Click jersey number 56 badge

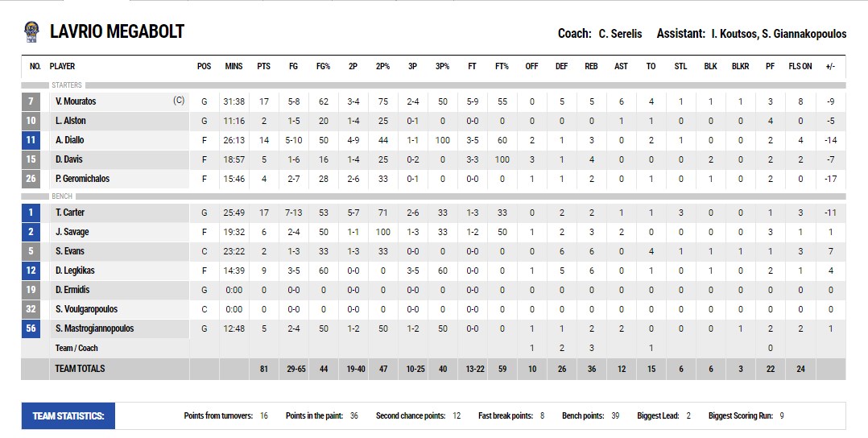pyautogui.click(x=31, y=328)
